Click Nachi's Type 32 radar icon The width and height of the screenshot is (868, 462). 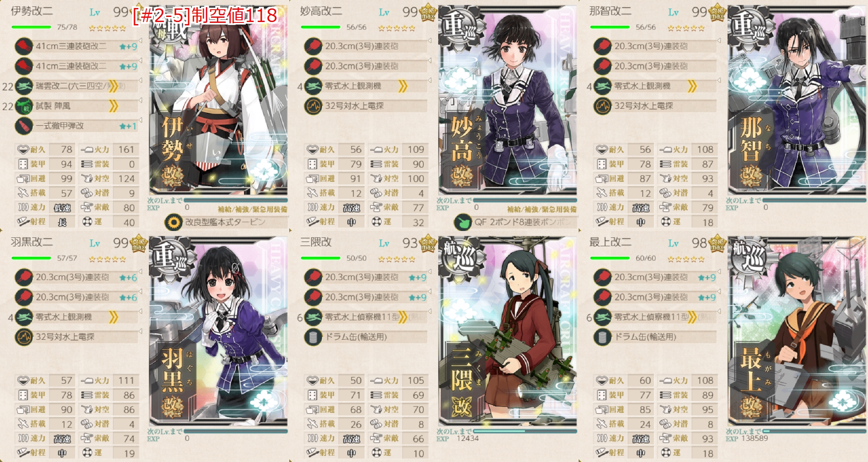(x=602, y=106)
